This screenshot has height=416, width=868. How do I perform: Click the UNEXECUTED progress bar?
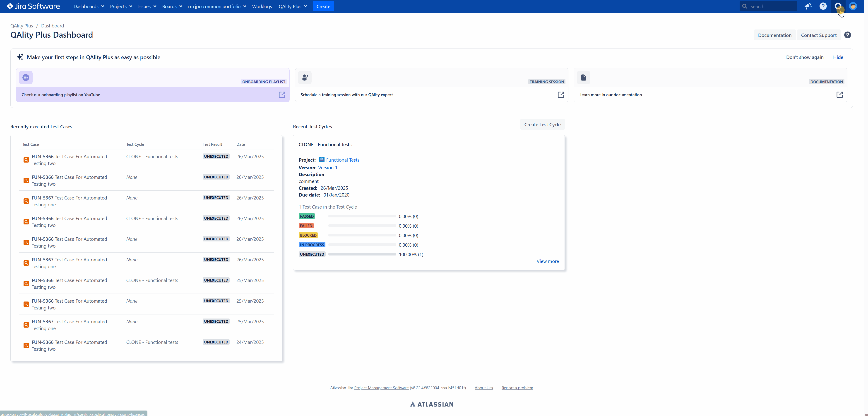click(x=362, y=254)
